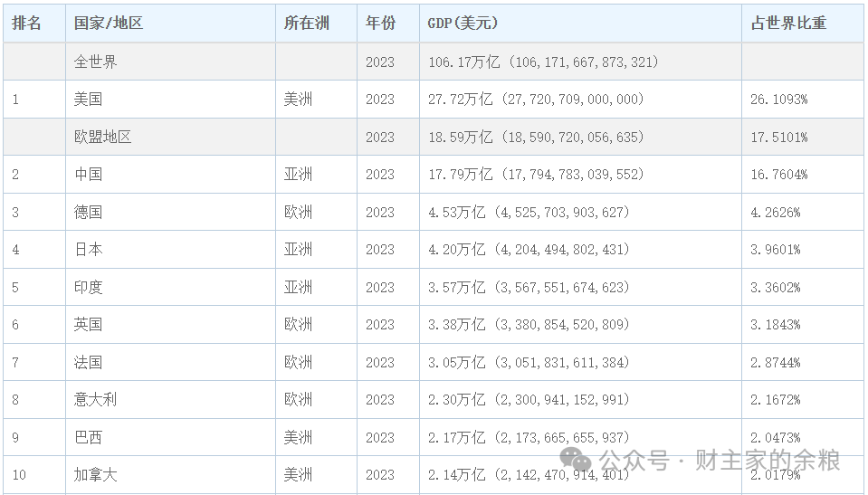
Task: Click the 年份 column header
Action: 380,24
